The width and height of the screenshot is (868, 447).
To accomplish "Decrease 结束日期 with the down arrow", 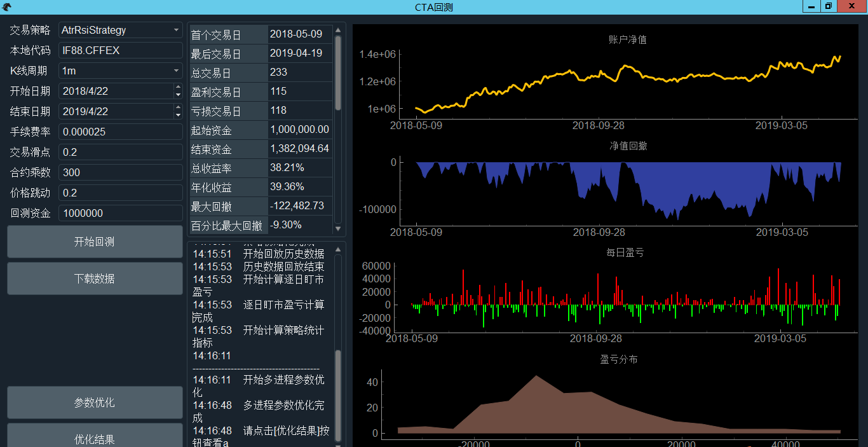I will [178, 115].
